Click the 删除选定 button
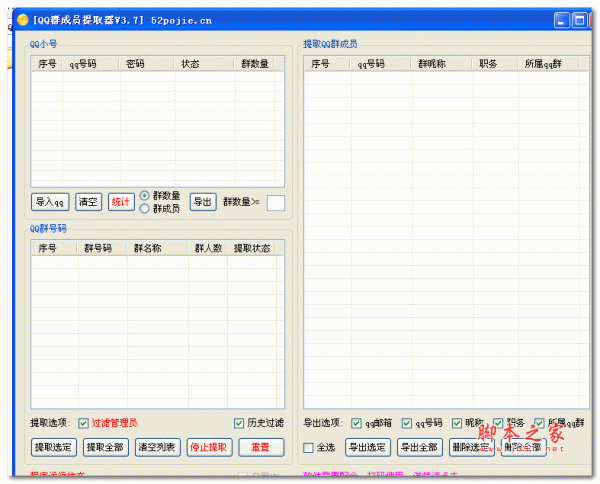Viewport: 600px width, 484px height. (x=472, y=447)
